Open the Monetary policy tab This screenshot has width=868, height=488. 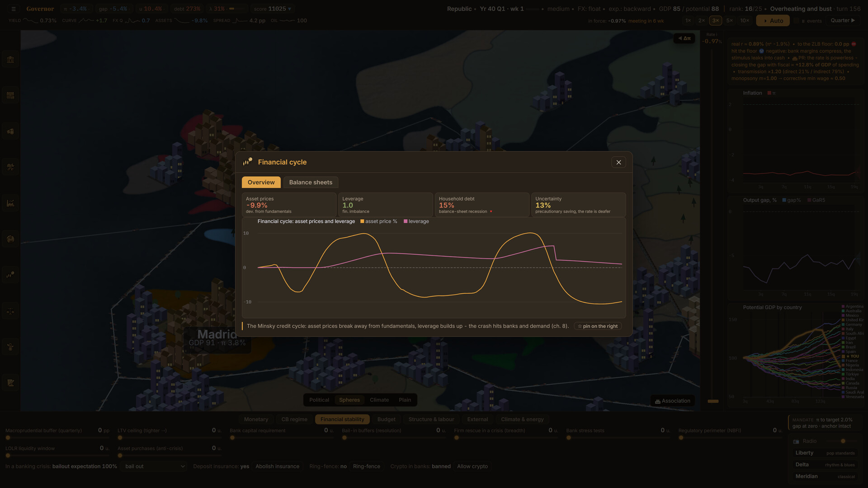[x=256, y=419]
